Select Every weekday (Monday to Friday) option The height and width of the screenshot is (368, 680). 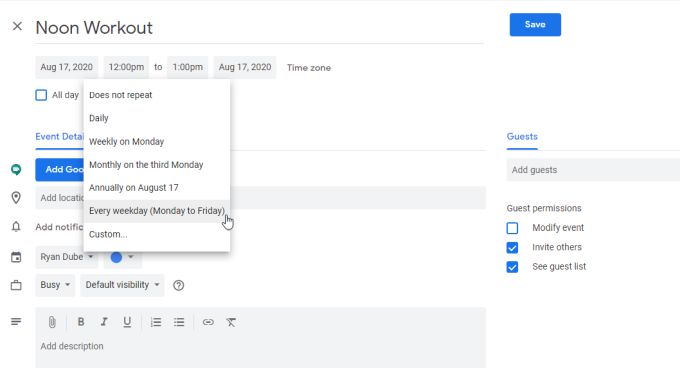[157, 211]
